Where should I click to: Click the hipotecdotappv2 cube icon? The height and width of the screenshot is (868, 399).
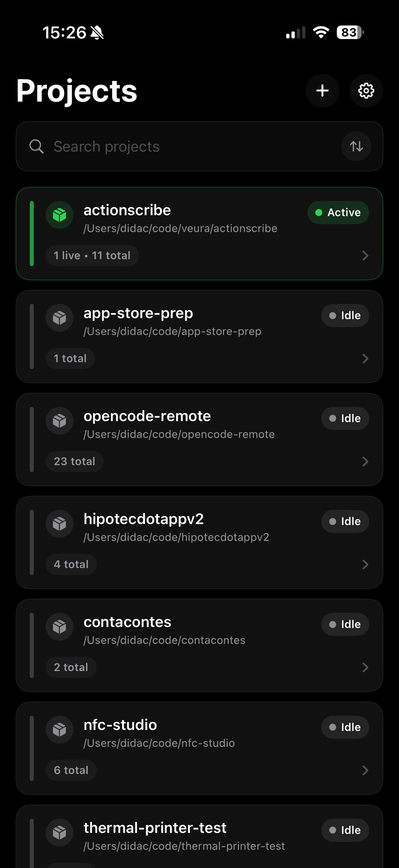pyautogui.click(x=60, y=524)
